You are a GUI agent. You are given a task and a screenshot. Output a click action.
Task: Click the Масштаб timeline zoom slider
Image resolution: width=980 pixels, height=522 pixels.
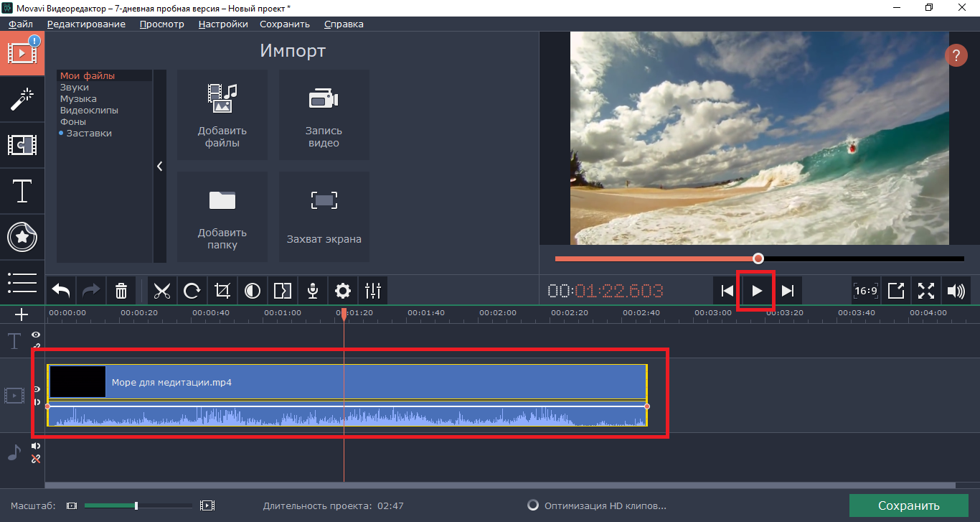[136, 505]
